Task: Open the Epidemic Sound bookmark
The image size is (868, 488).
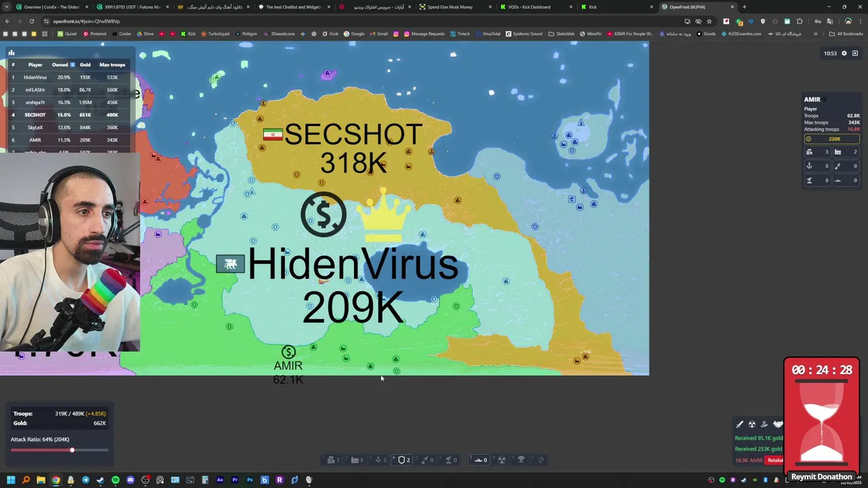Action: pyautogui.click(x=524, y=34)
